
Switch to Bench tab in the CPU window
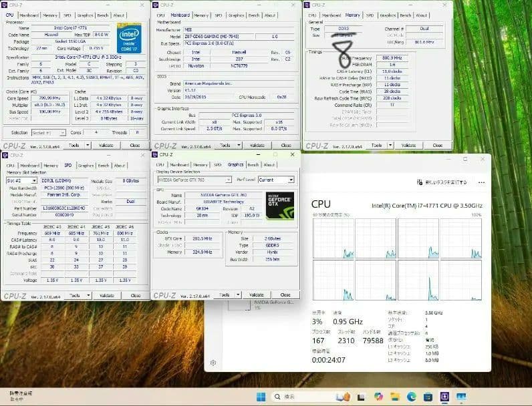103,15
